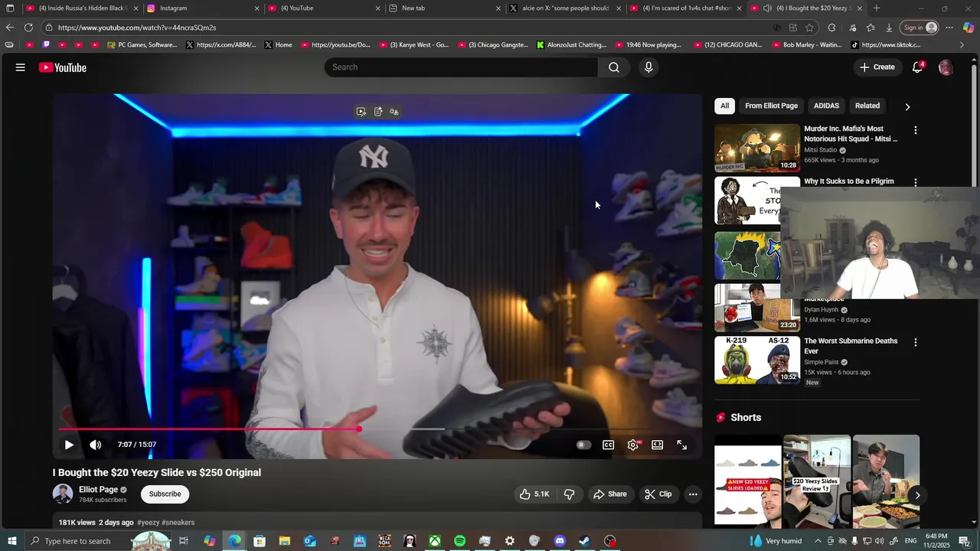This screenshot has width=980, height=551.
Task: Open the Copilot icon in browser toolbar
Action: point(969,28)
